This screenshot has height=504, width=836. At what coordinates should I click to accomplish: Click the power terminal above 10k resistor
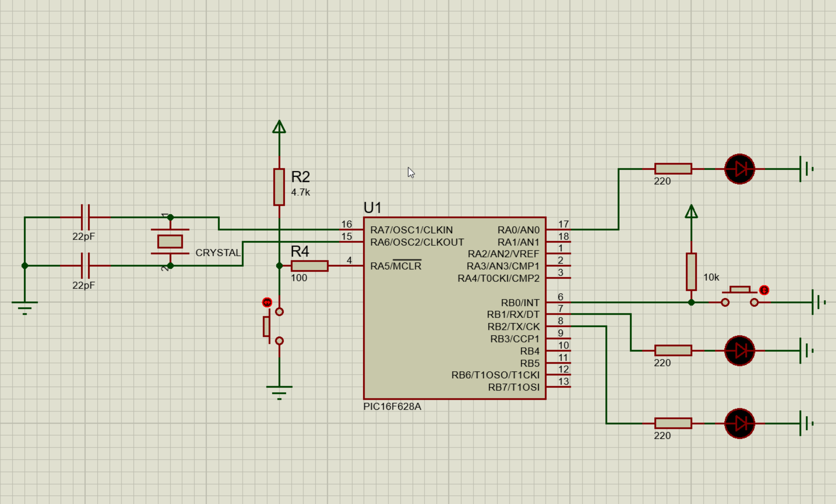691,212
